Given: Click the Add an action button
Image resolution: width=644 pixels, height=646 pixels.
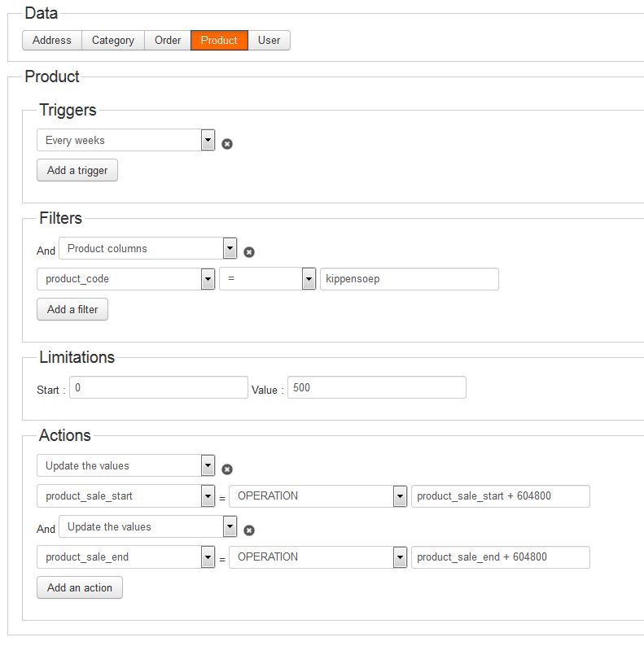Looking at the screenshot, I should [80, 587].
